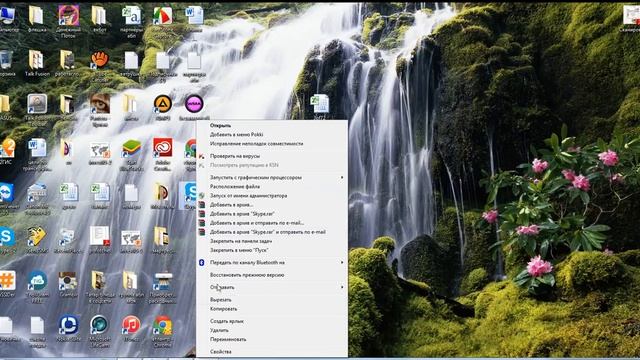Screen dimensions: 640x360
Task: Choose Создать ярлык in the menu
Action: pyautogui.click(x=227, y=321)
